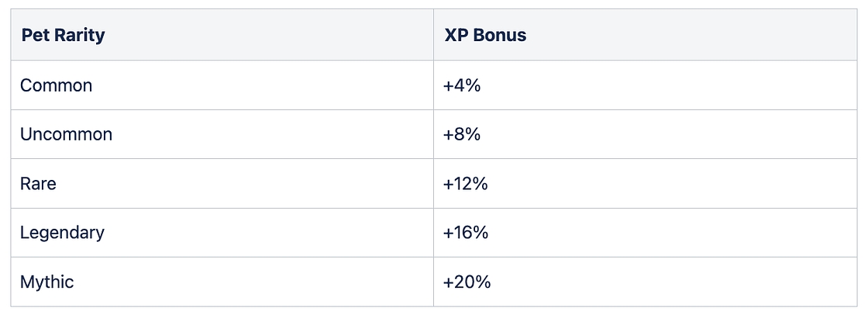This screenshot has width=868, height=318.
Task: Click the plus sign before 16%
Action: click(x=448, y=233)
